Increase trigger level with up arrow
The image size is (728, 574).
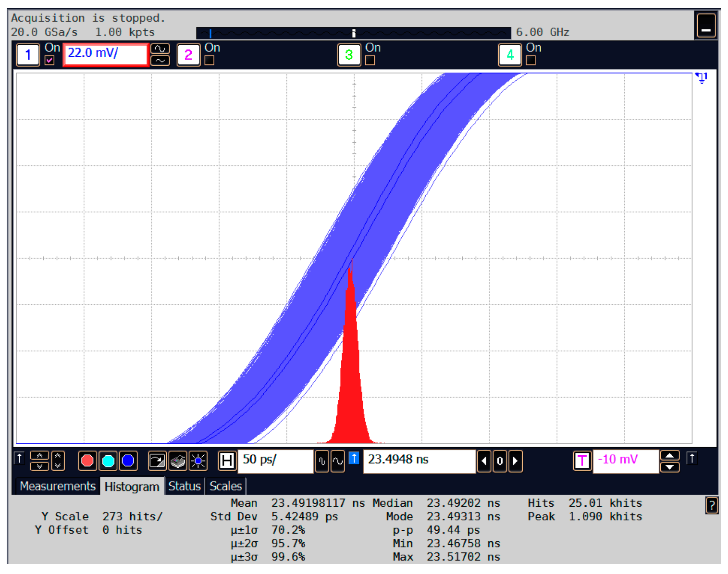pyautogui.click(x=669, y=456)
